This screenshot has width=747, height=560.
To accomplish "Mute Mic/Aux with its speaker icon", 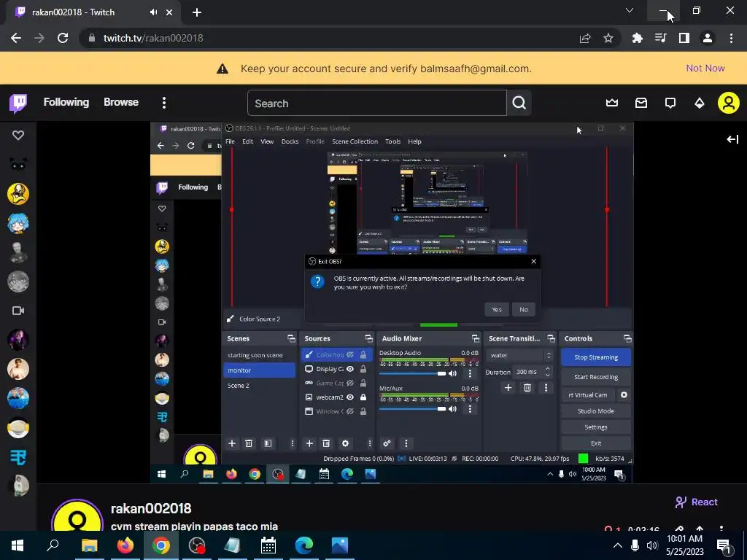I will (452, 408).
